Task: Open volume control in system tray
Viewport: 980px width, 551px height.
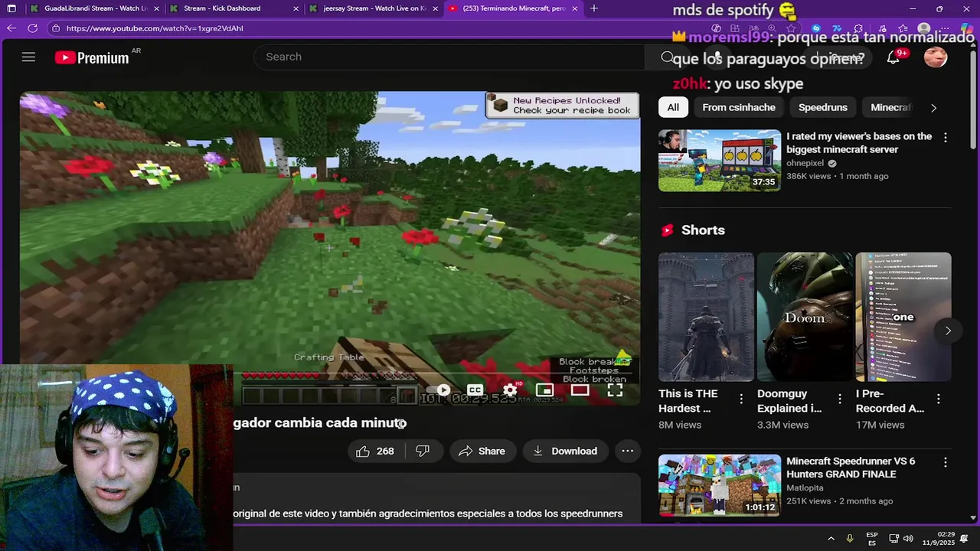Action: click(909, 539)
